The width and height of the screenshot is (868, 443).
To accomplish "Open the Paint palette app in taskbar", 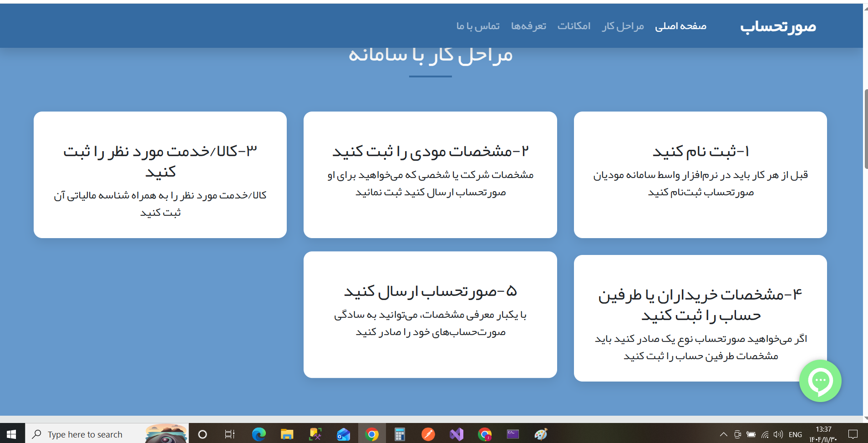I will coord(541,434).
